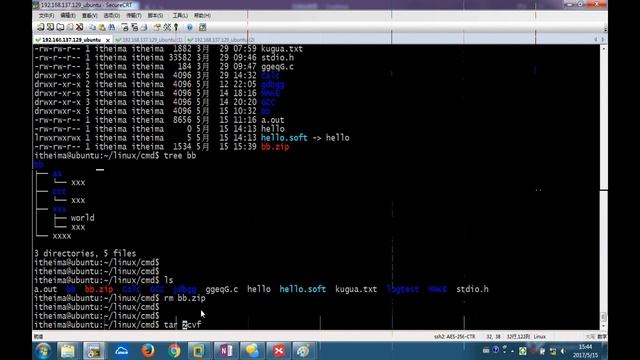Click the Connect in Tab toolbar icon

(60, 27)
